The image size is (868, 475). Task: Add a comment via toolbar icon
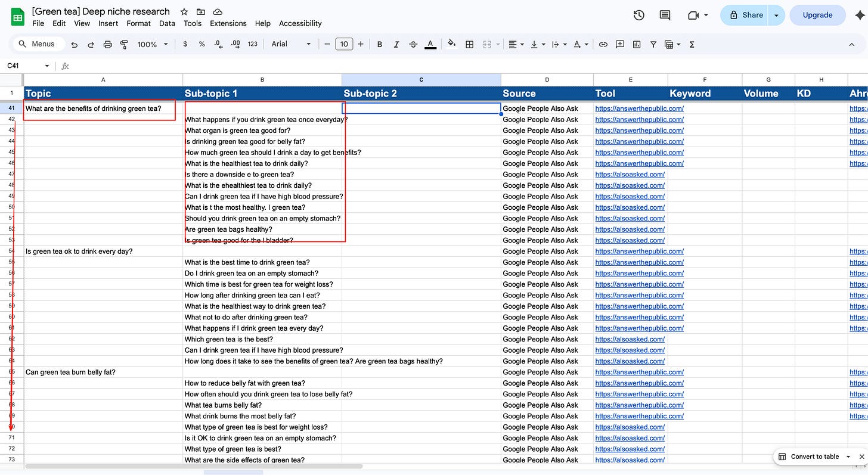(x=620, y=44)
